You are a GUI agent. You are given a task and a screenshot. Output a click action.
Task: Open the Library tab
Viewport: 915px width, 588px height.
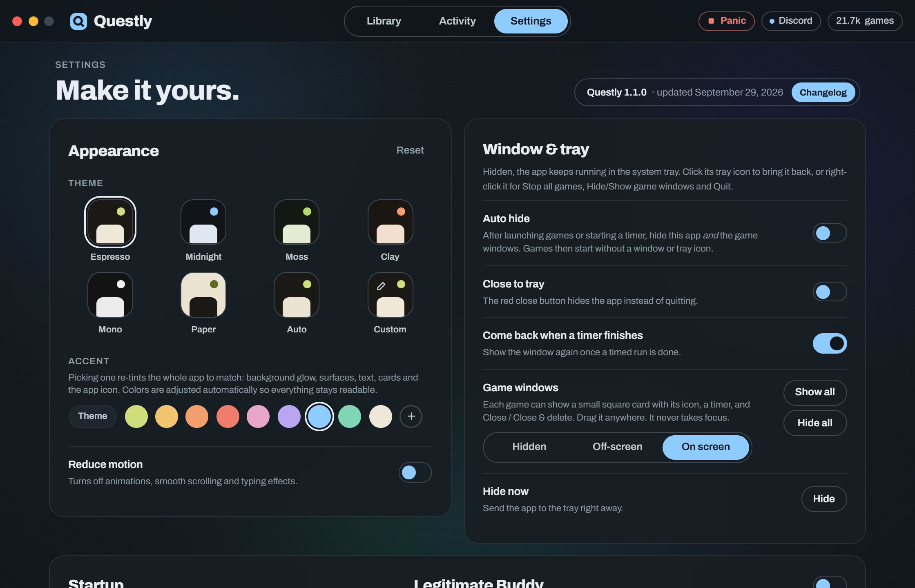(384, 21)
